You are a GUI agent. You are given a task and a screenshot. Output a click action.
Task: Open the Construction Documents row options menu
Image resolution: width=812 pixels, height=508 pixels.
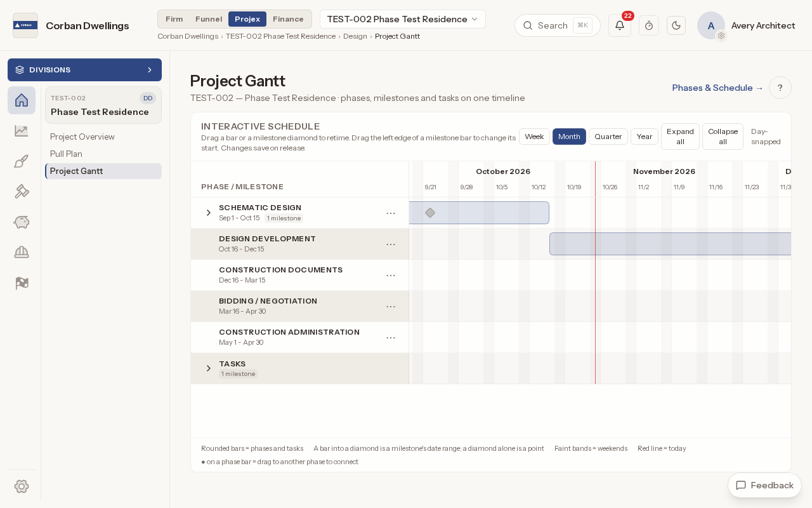click(x=391, y=276)
